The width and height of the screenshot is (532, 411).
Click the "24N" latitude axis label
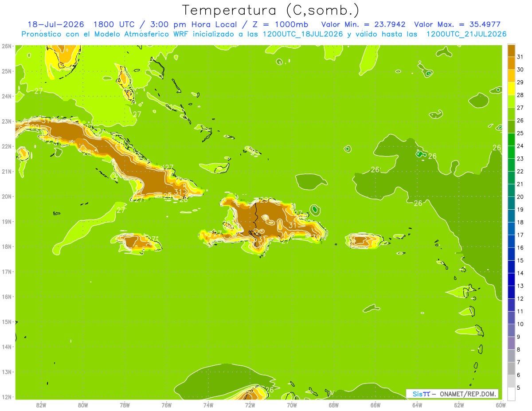[x=7, y=96]
